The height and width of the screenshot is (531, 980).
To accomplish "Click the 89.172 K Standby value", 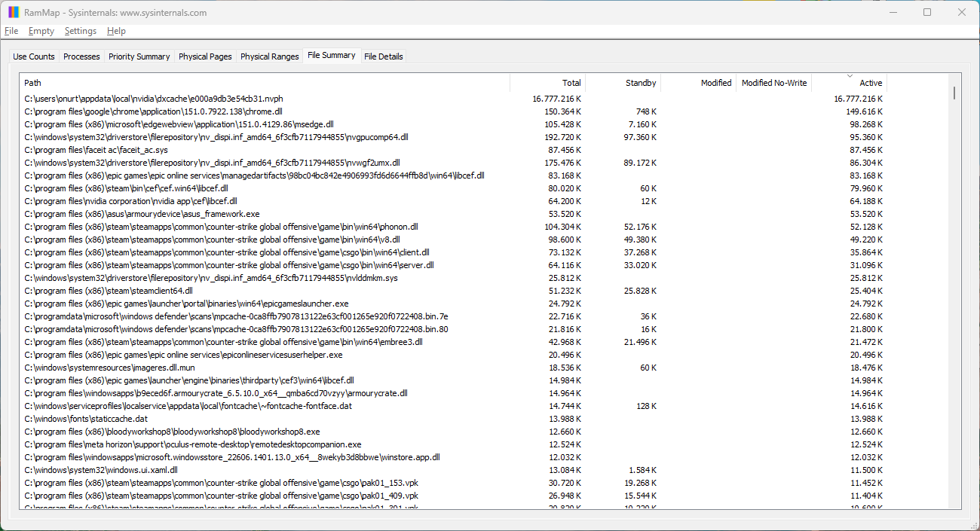I will tap(640, 163).
